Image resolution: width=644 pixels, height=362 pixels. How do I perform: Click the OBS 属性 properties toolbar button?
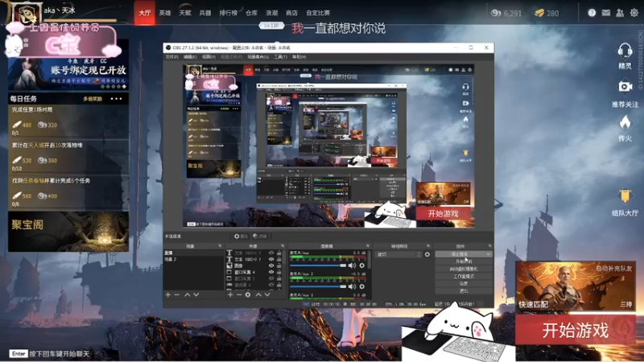(x=241, y=237)
